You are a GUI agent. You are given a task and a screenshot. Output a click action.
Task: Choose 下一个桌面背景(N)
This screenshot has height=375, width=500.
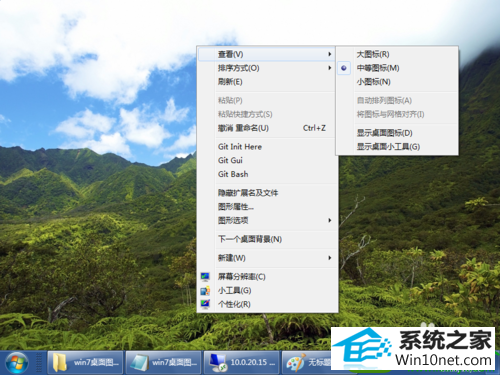point(267,239)
